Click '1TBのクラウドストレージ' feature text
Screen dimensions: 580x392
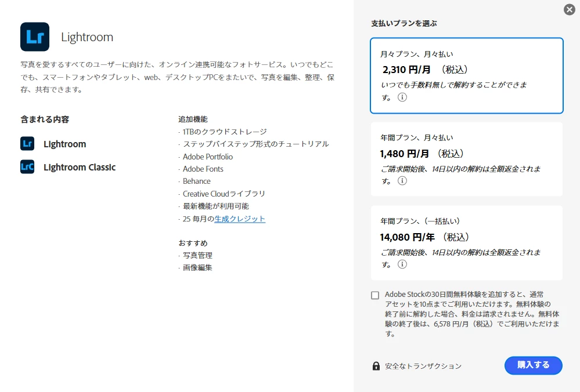click(x=225, y=132)
